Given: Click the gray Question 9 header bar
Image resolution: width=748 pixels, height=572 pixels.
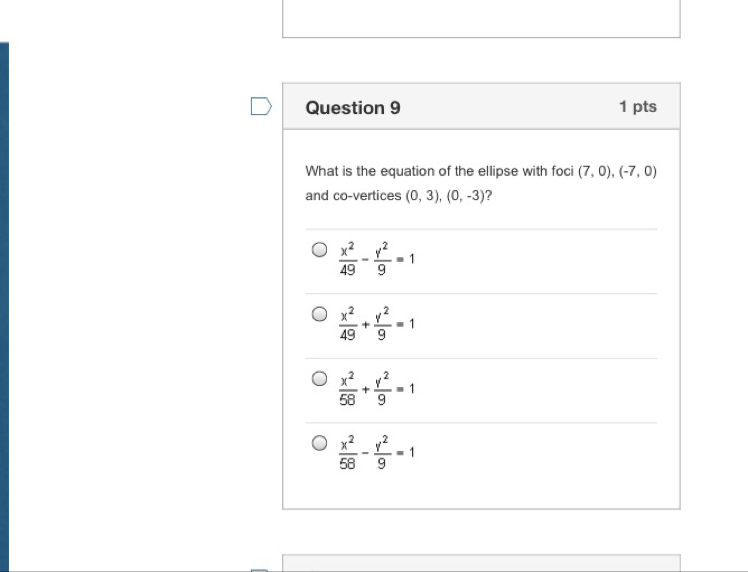Looking at the screenshot, I should coord(500,107).
